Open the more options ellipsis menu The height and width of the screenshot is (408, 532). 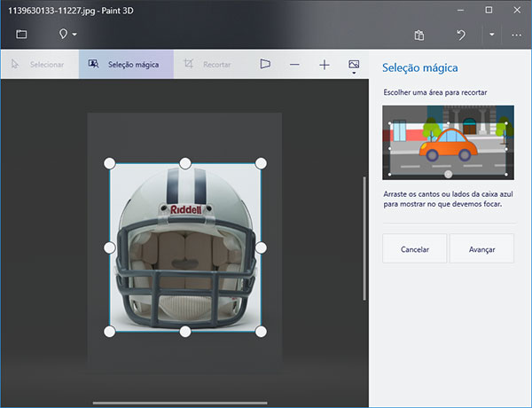click(x=516, y=35)
